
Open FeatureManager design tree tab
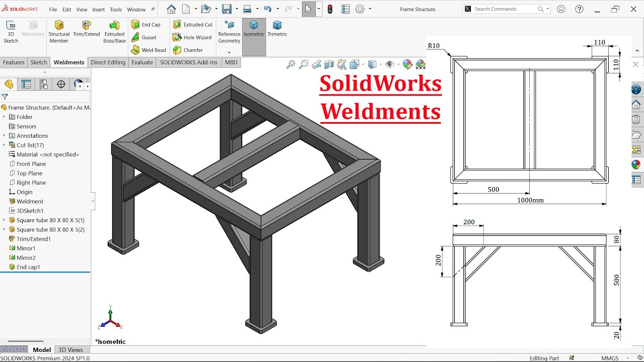click(9, 84)
